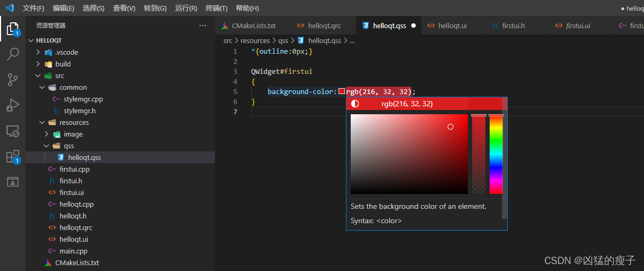Click the CMake activity bar icon
Viewport: 644px width, 271px height.
click(x=13, y=182)
